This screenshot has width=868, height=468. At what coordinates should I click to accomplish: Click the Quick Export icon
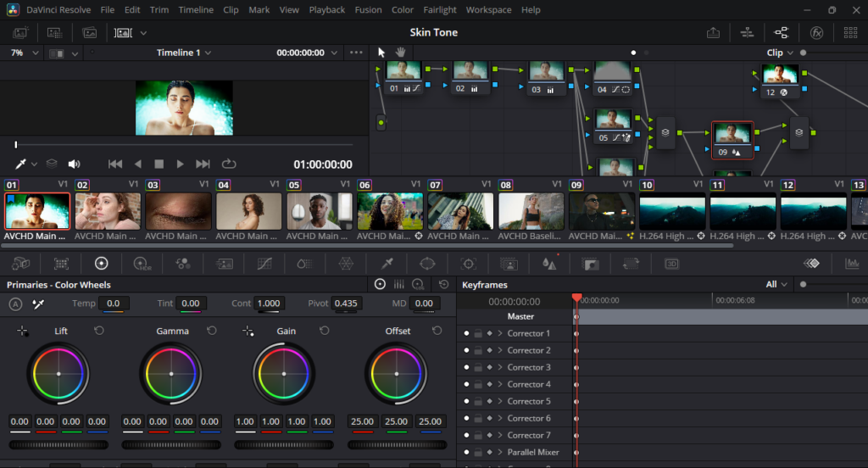pyautogui.click(x=713, y=33)
